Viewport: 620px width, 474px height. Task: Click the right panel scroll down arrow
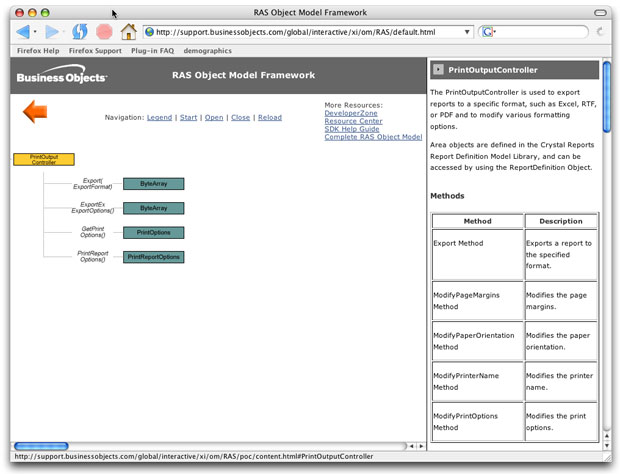tap(607, 446)
